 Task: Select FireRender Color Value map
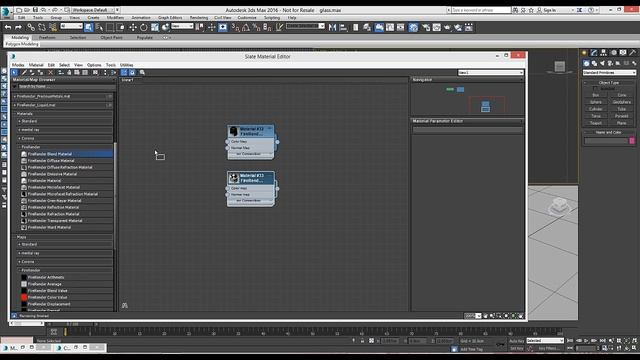tap(66, 298)
